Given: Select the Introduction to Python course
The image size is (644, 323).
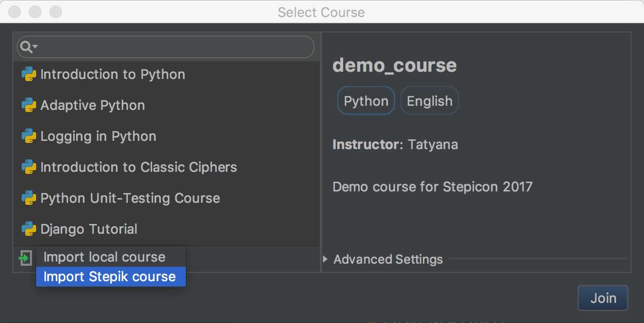Looking at the screenshot, I should (x=167, y=74).
